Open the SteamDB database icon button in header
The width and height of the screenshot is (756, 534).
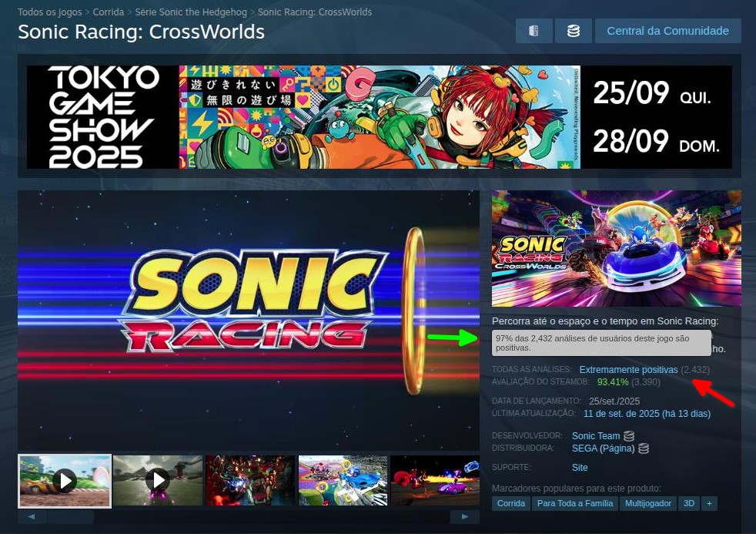click(x=574, y=31)
